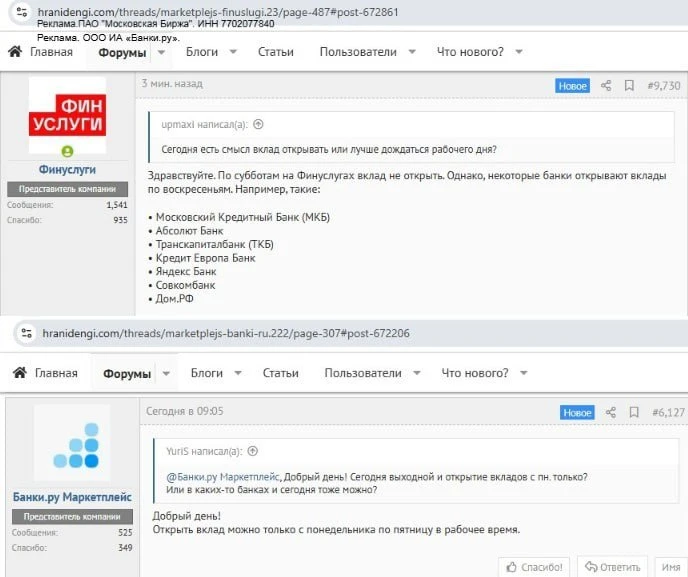688x577 pixels.
Task: Click 'Совкомбанк' list item
Action: point(186,285)
